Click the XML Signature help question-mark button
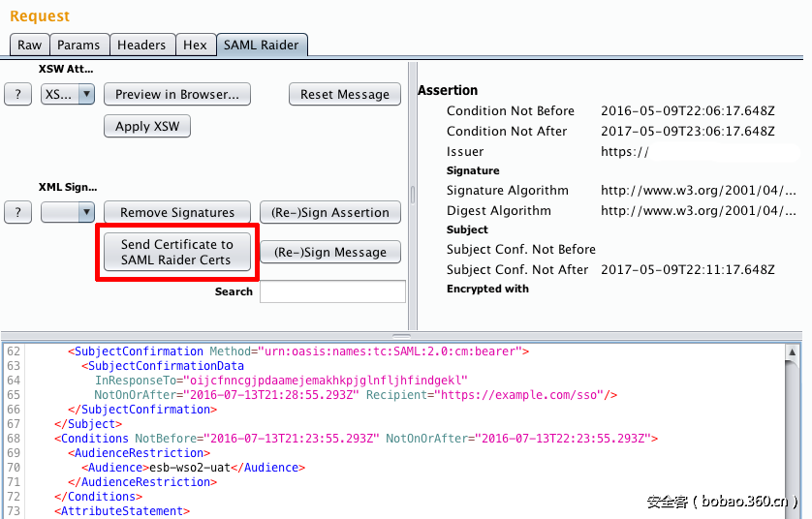The image size is (812, 519). click(17, 212)
